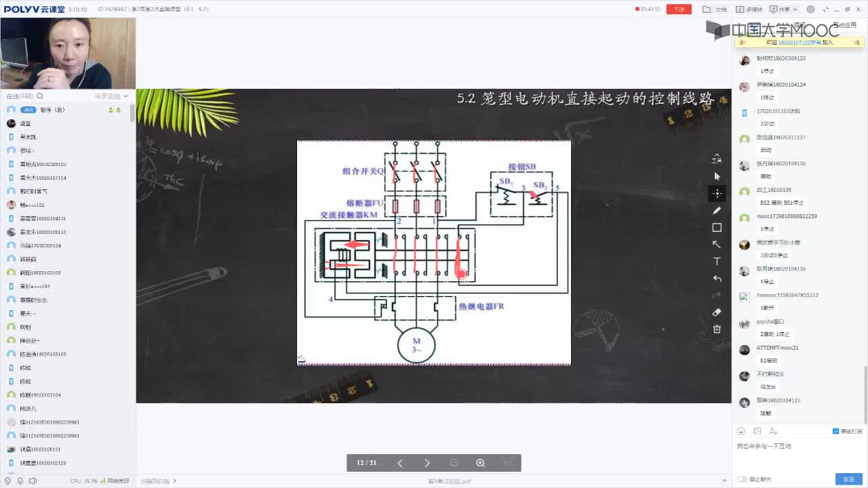
Task: Send message with the 发送 button
Action: [849, 479]
